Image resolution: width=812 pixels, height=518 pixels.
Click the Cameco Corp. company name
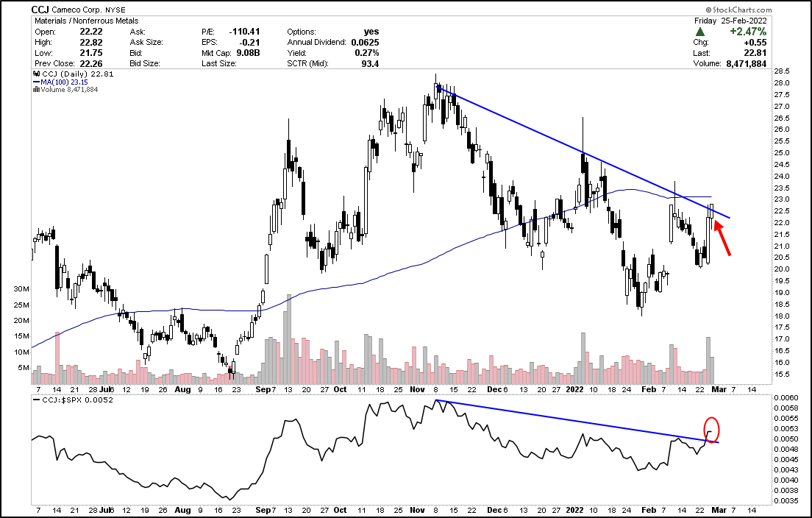pos(76,10)
